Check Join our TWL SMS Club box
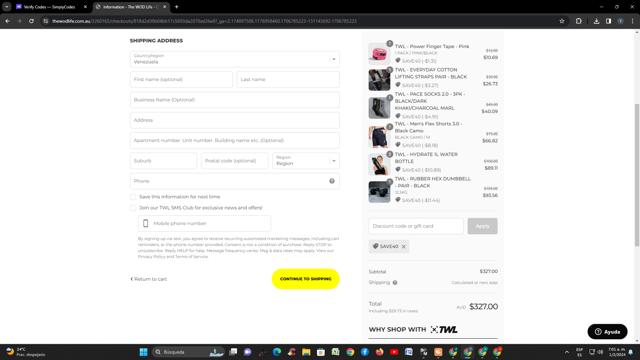 pyautogui.click(x=133, y=208)
